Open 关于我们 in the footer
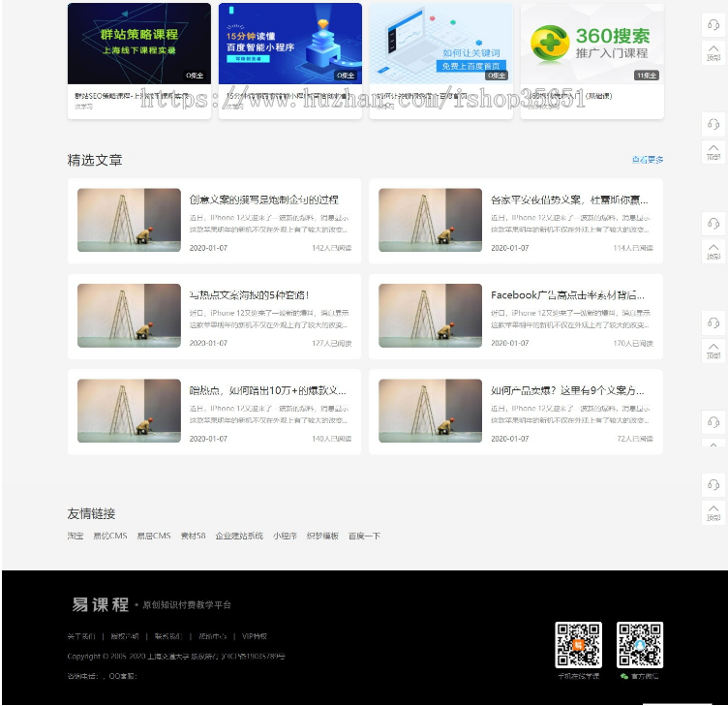This screenshot has width=728, height=706. 81,636
